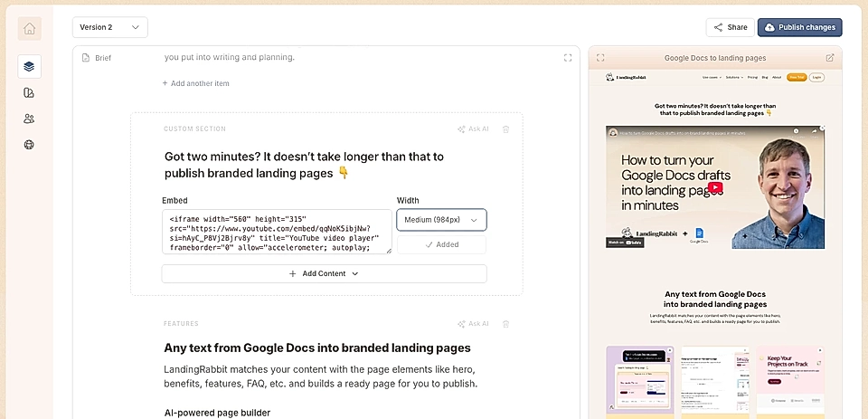Open the Version 2 dropdown
Viewport: 868px width, 419px height.
[109, 27]
